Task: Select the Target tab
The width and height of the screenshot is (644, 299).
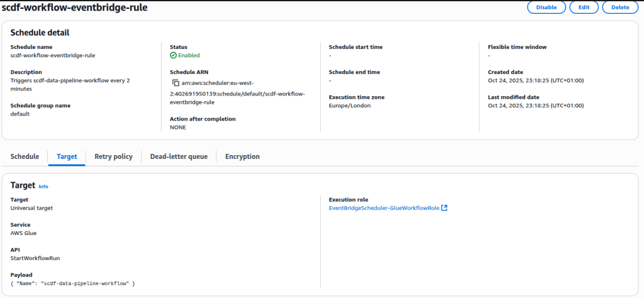Action: [67, 156]
